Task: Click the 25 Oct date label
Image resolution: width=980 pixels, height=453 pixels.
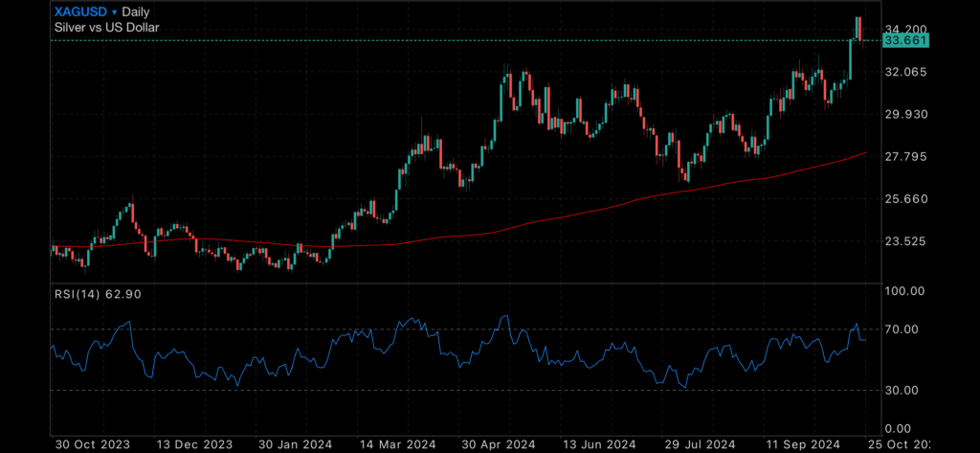Action: coord(899,444)
